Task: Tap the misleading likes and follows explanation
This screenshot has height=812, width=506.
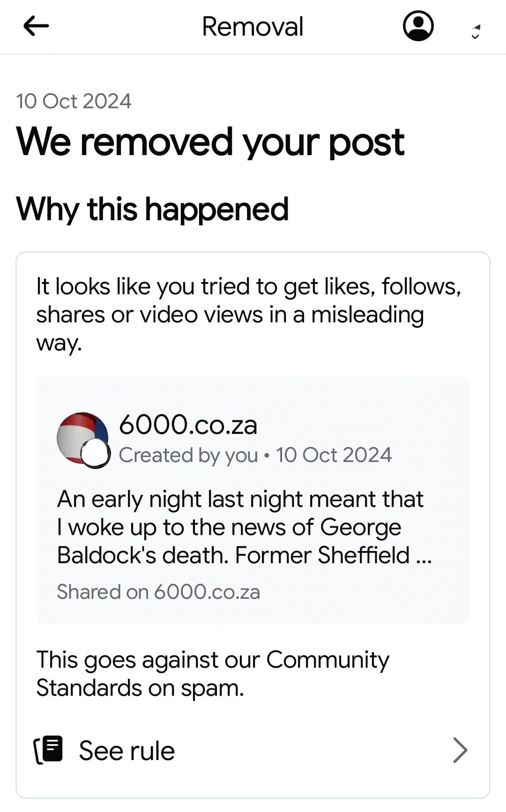Action: [248, 314]
